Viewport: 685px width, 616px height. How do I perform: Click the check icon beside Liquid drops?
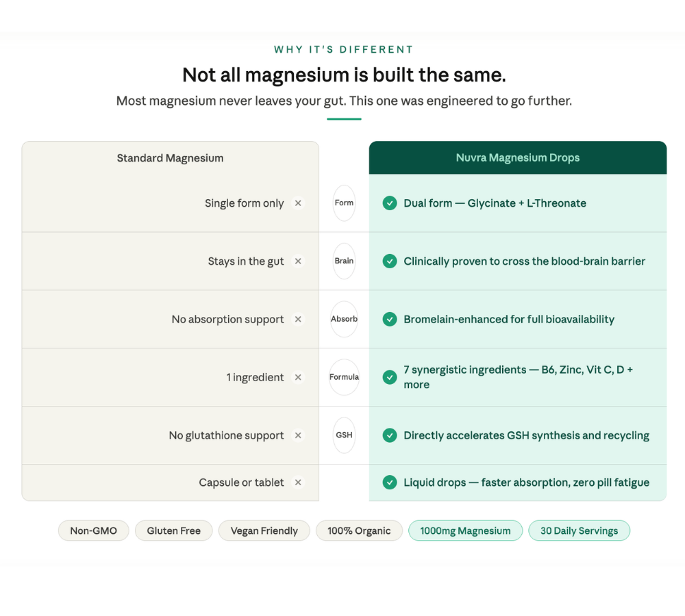pos(390,483)
